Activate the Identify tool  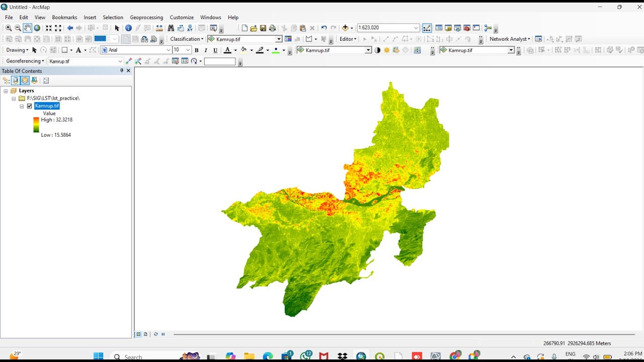(128, 28)
